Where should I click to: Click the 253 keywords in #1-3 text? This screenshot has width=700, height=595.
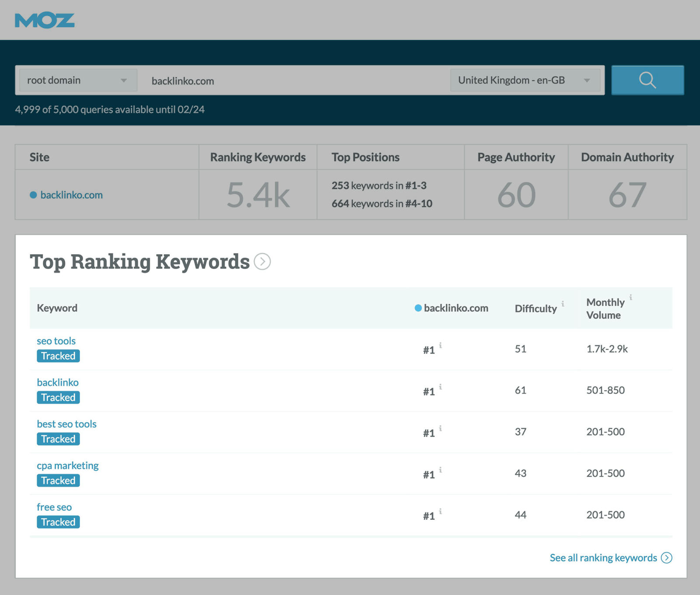pyautogui.click(x=379, y=185)
